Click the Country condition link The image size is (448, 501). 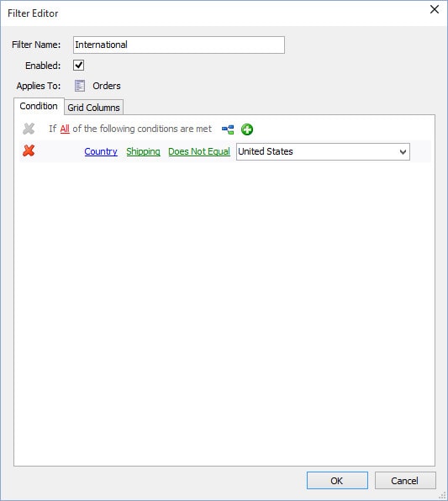tap(101, 151)
